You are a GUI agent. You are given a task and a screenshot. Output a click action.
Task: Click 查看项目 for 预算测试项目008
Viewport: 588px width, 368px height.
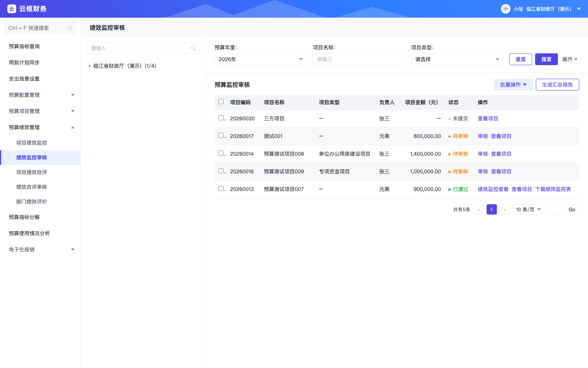501,154
